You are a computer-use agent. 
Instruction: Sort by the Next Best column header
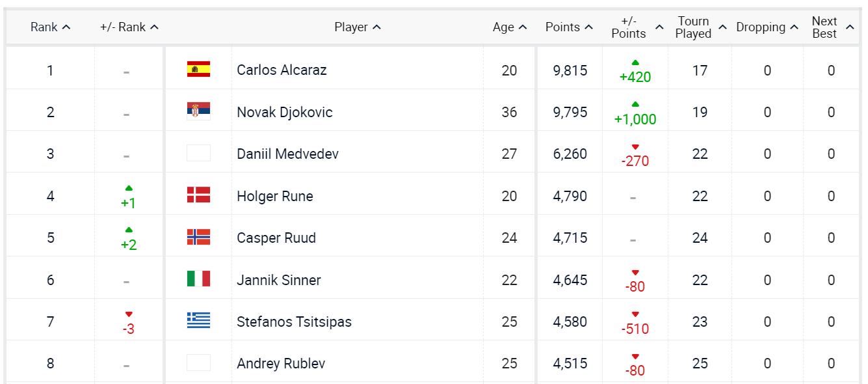[832, 27]
